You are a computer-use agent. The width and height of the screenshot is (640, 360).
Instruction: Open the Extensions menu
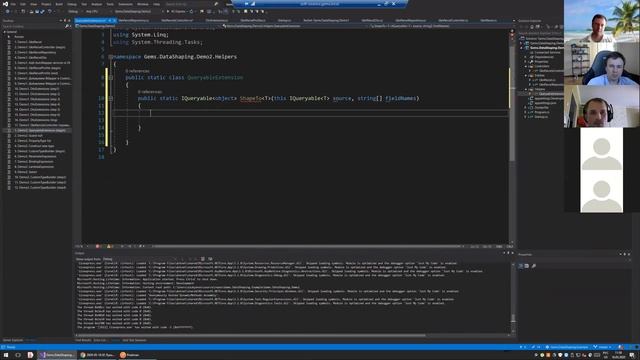(125, 4)
